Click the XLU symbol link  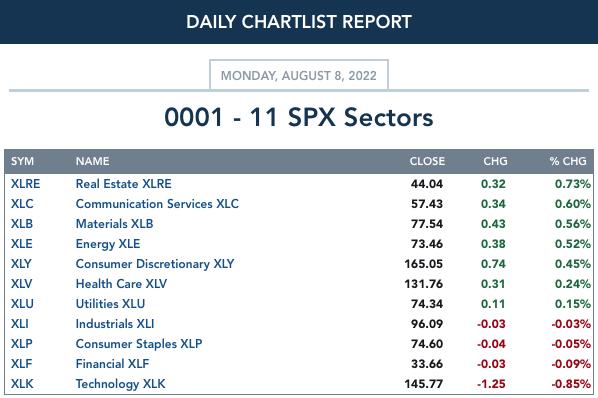point(22,304)
